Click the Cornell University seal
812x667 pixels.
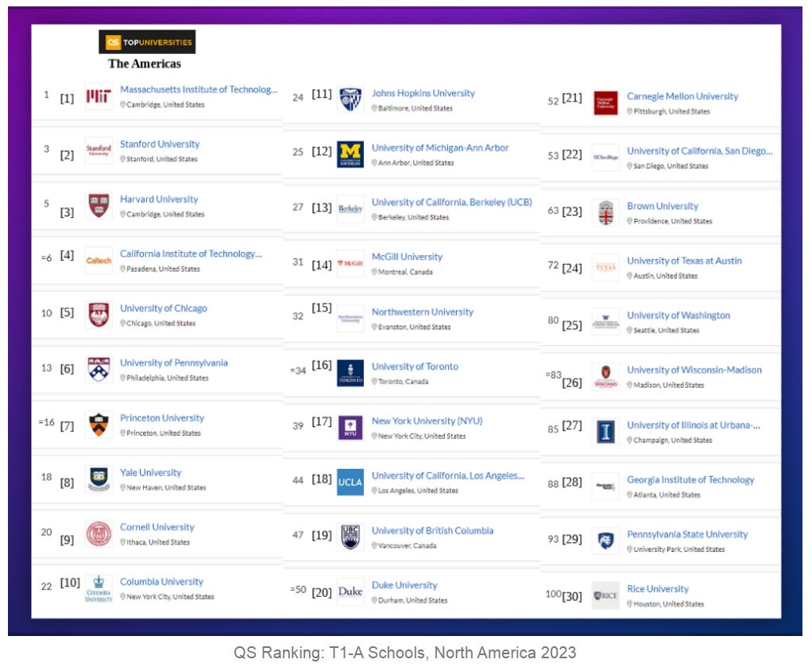(x=99, y=533)
